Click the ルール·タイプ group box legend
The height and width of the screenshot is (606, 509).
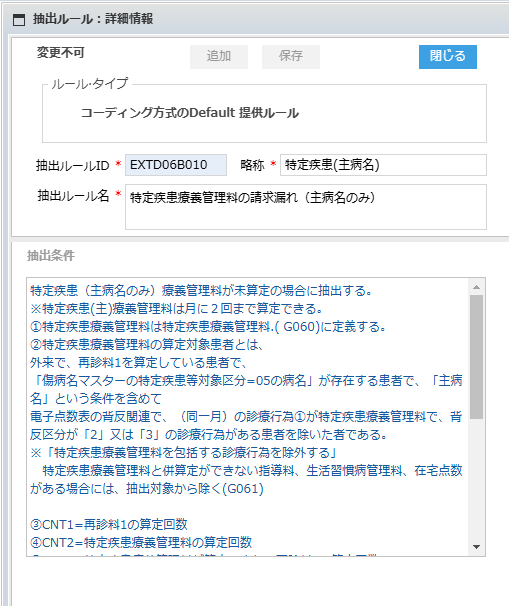90,83
